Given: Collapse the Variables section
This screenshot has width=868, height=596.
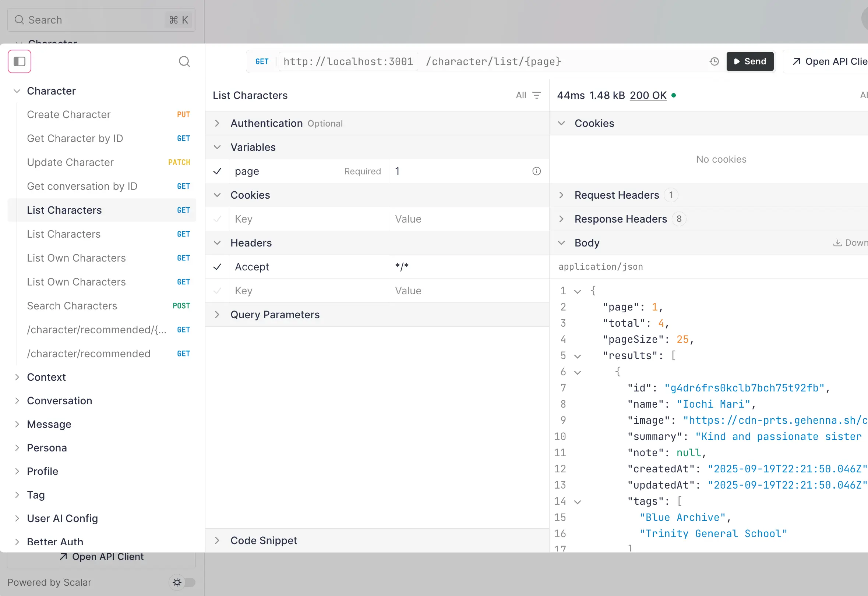Looking at the screenshot, I should pos(218,147).
